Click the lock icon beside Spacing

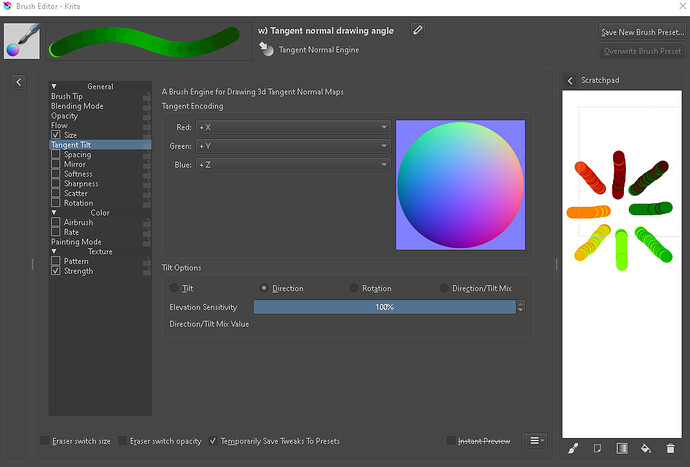coord(147,154)
